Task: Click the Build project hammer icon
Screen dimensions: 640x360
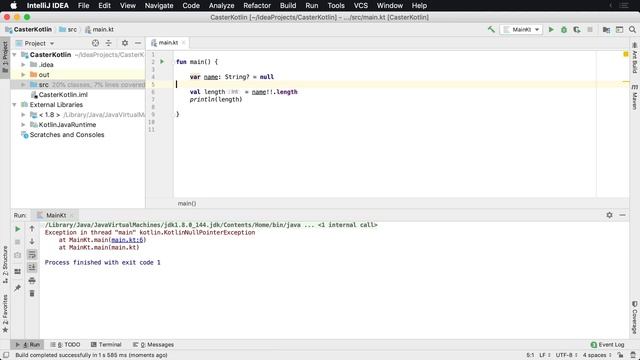Action: 491,29
